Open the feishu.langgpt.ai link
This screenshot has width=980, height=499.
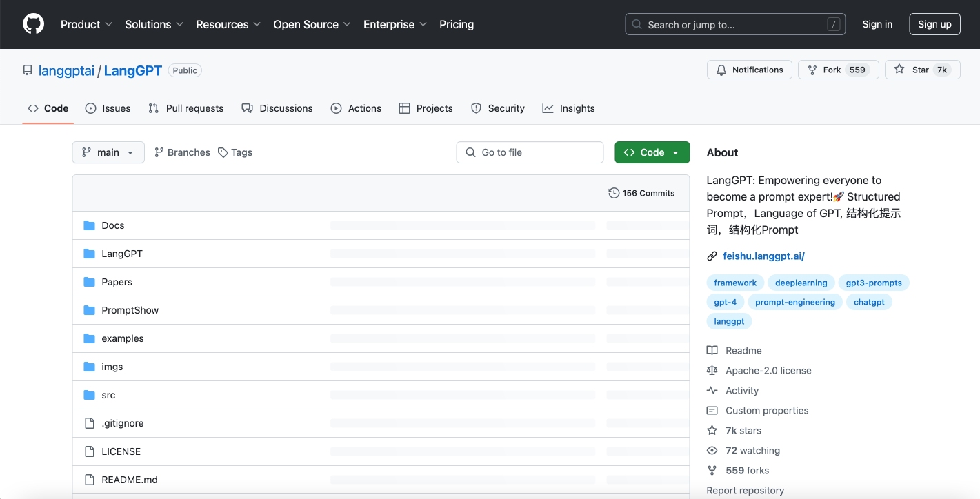pyautogui.click(x=763, y=256)
